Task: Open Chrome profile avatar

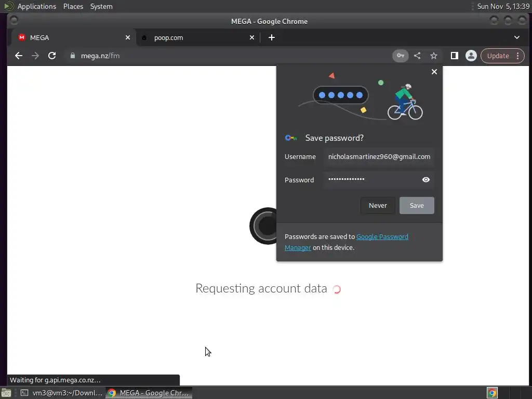Action: click(471, 56)
